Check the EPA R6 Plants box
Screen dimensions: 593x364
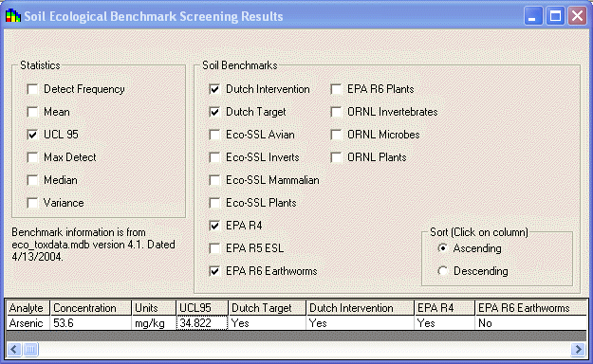click(x=336, y=89)
